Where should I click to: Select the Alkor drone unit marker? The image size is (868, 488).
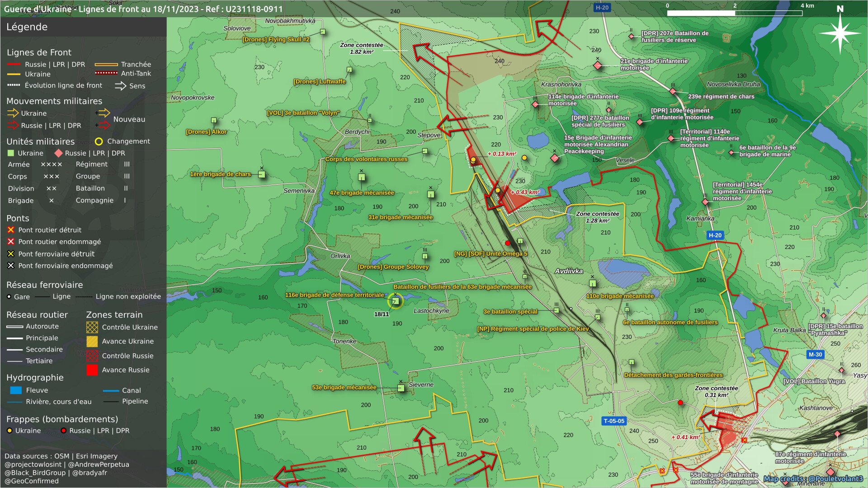click(x=213, y=120)
